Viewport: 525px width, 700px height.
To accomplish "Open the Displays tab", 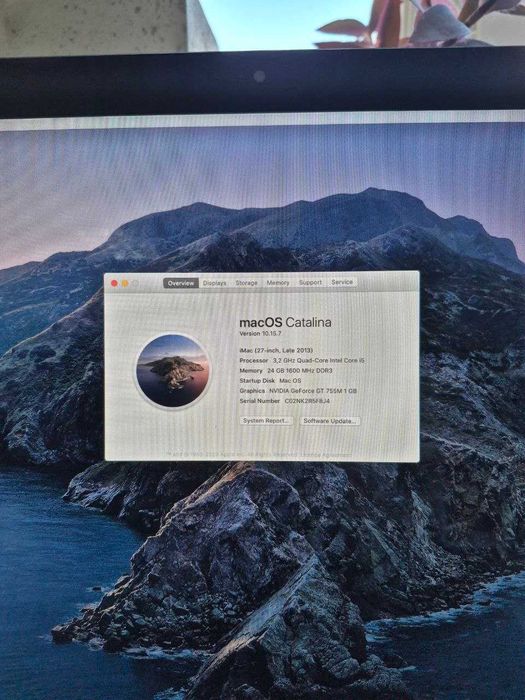I will [214, 283].
